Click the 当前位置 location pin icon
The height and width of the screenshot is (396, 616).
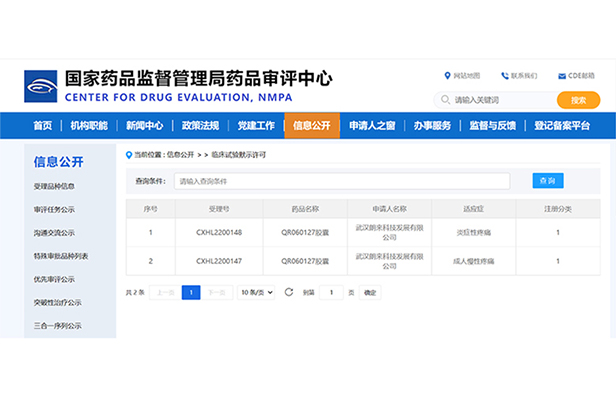coord(128,155)
